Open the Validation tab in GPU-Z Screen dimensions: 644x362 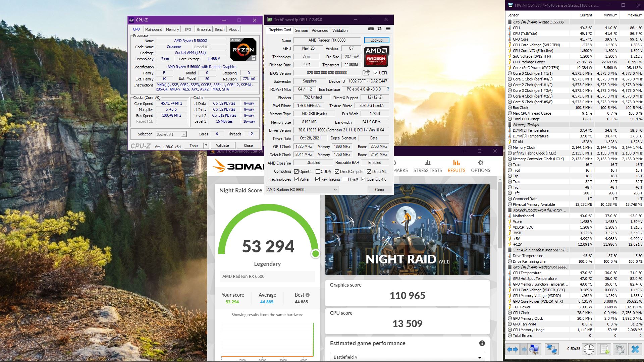tap(340, 30)
